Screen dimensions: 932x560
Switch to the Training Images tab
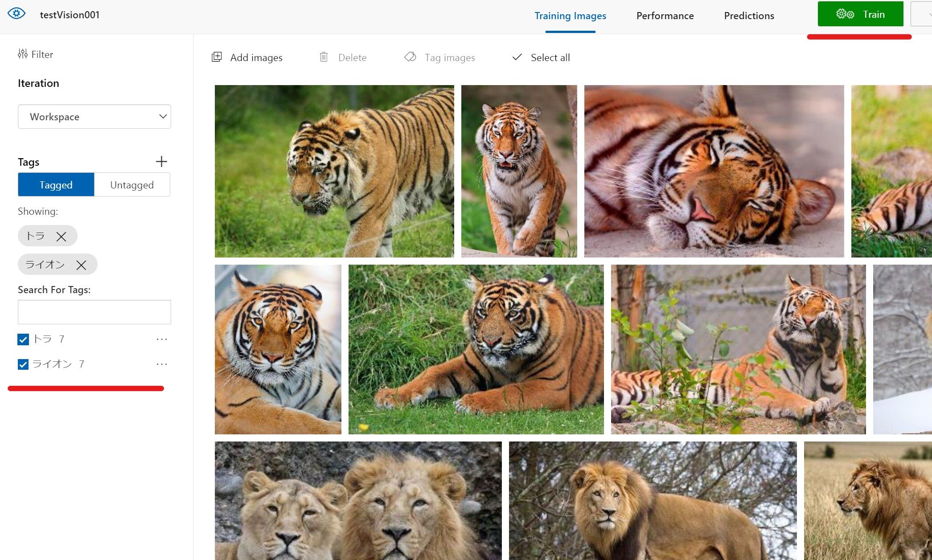pyautogui.click(x=570, y=16)
